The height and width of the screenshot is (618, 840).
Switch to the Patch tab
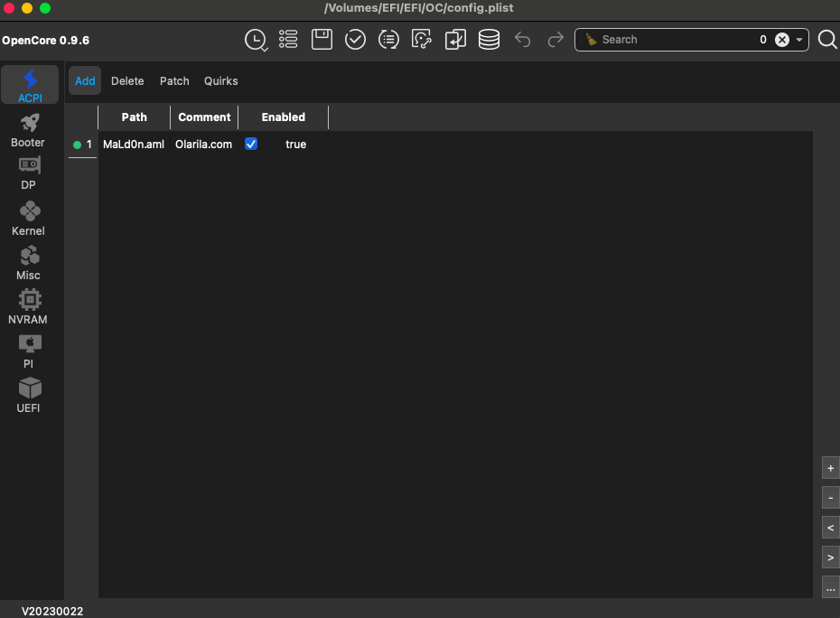[174, 81]
